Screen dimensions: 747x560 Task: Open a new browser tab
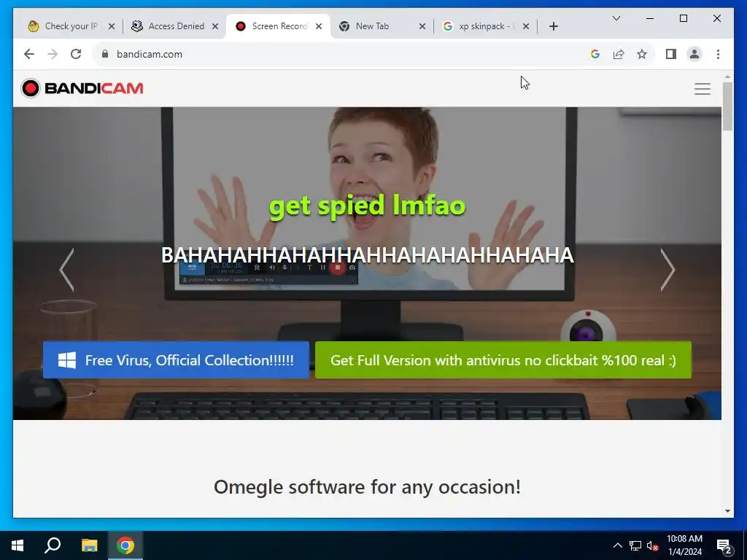pyautogui.click(x=553, y=26)
